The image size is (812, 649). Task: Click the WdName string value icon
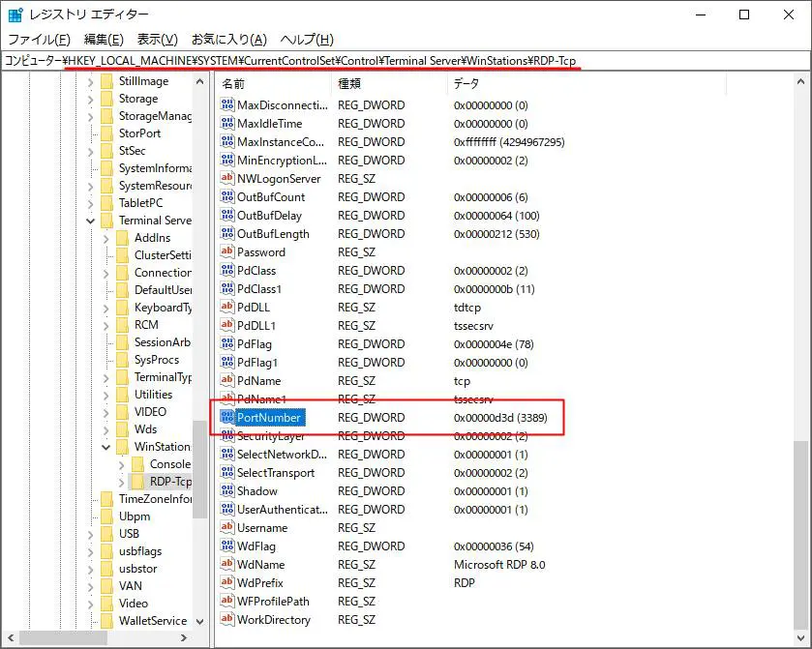pos(227,565)
